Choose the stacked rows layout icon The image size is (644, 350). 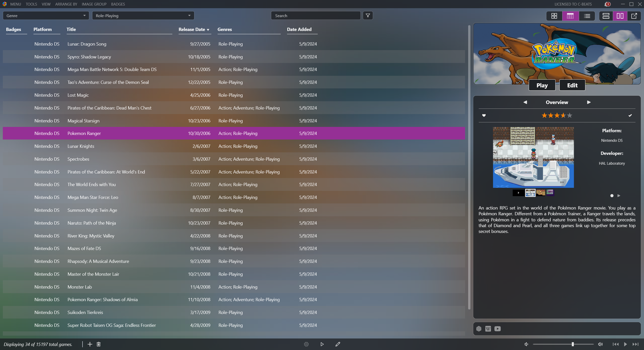coord(606,16)
